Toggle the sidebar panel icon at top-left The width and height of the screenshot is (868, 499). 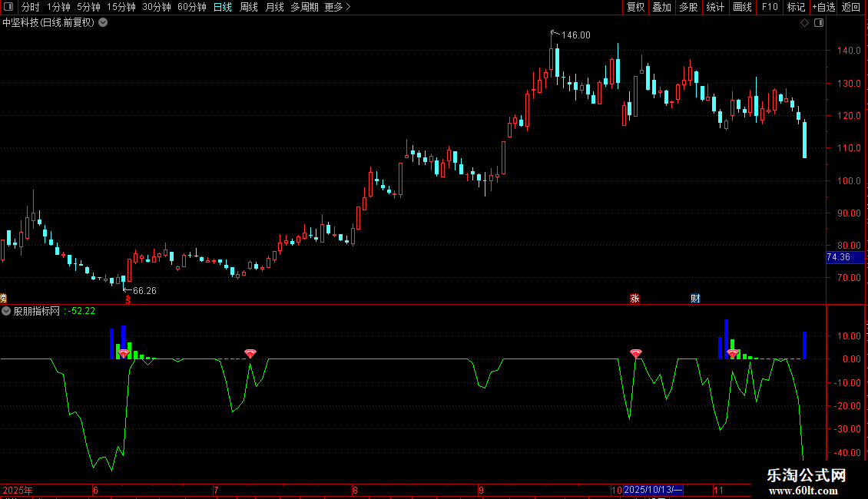[x=8, y=7]
